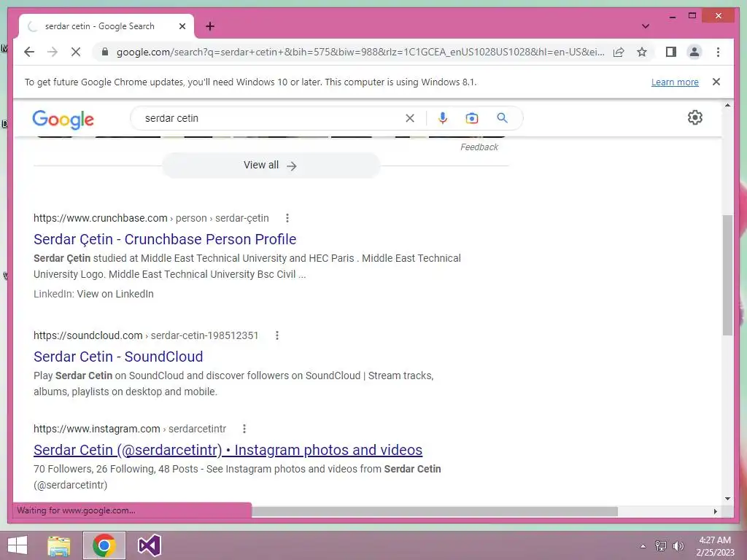Click into the 'serdar cetin' search field
747x560 pixels.
(x=271, y=118)
